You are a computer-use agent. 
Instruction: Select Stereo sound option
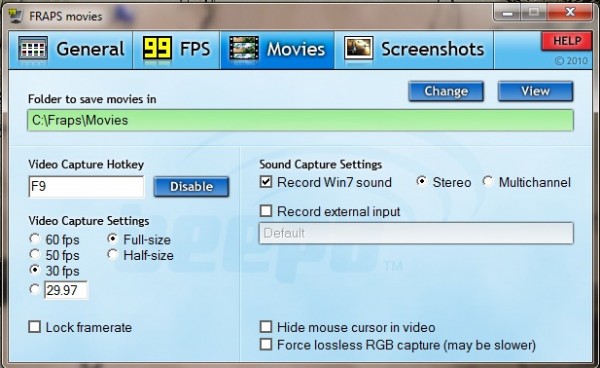click(x=421, y=181)
